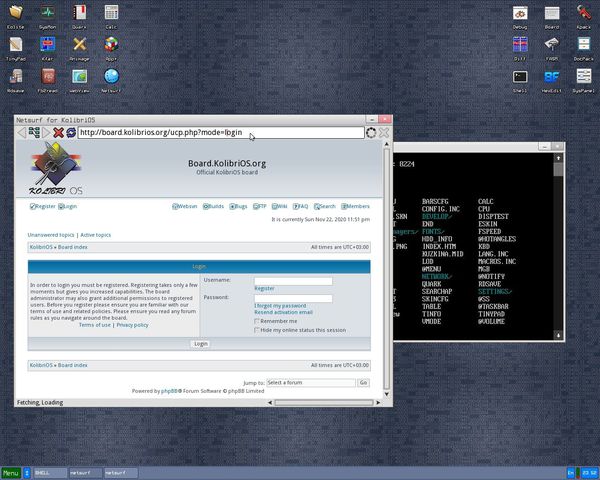The image size is (600, 480).
Task: Stop page loading with the red X
Action: tap(58, 132)
